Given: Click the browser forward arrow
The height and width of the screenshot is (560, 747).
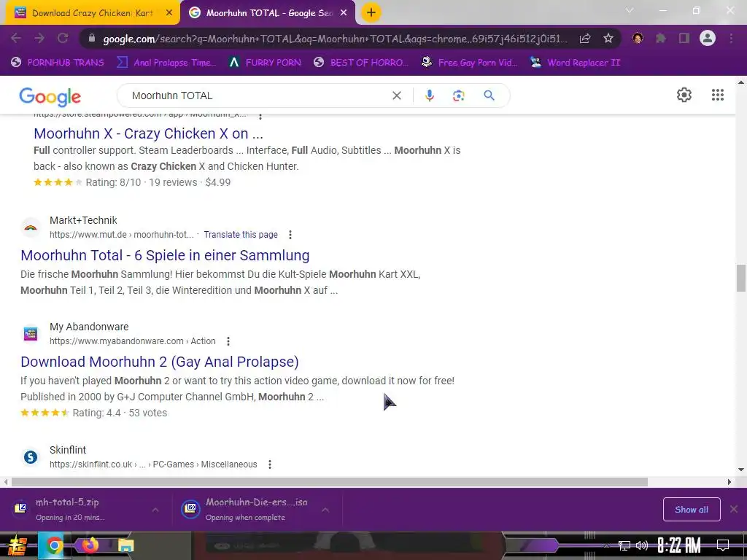Looking at the screenshot, I should (39, 38).
